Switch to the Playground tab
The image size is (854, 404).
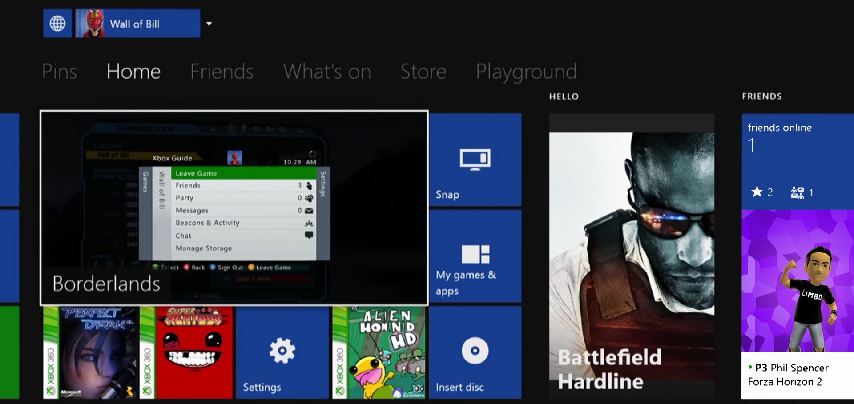coord(526,72)
